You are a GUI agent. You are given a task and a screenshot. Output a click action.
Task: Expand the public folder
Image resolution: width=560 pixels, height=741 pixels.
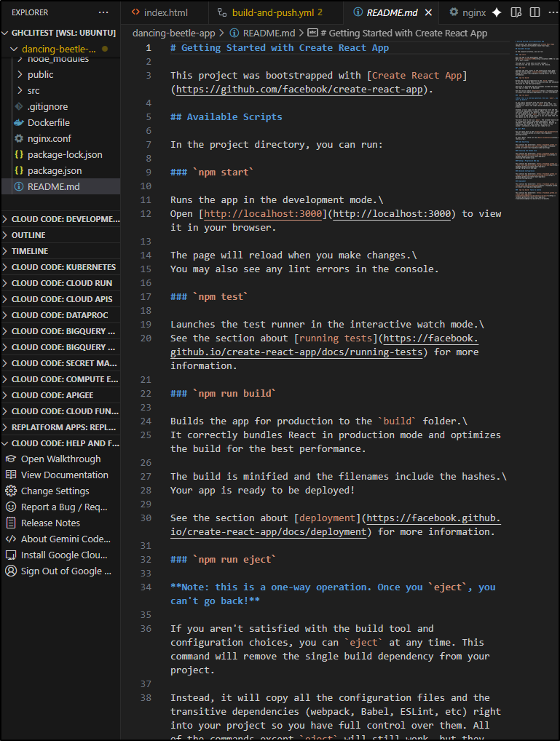pyautogui.click(x=40, y=75)
